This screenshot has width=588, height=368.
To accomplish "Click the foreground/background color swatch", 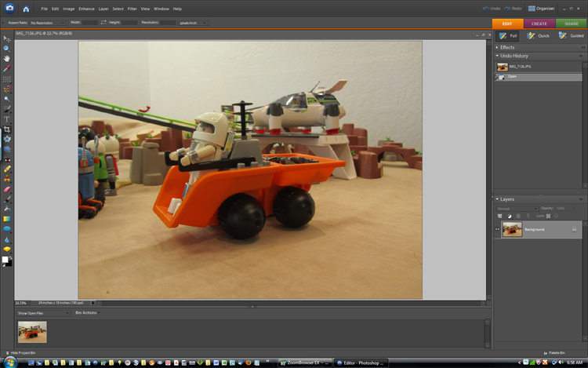I will (x=7, y=260).
